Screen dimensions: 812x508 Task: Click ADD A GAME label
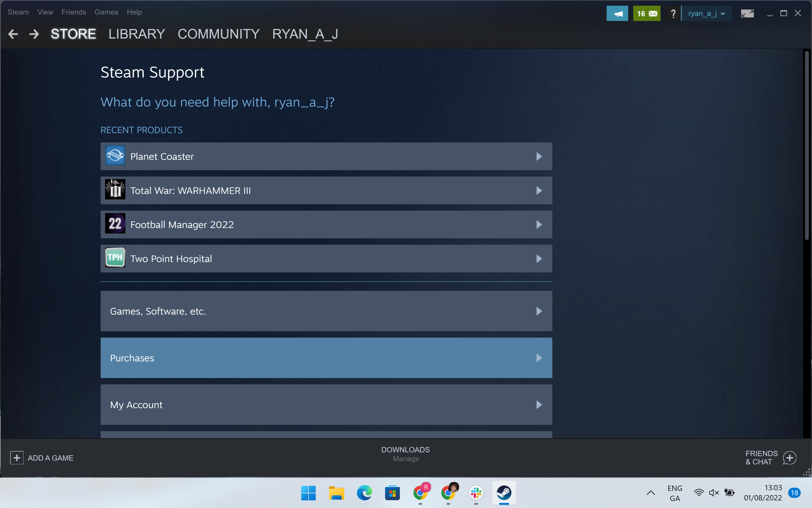click(x=51, y=458)
